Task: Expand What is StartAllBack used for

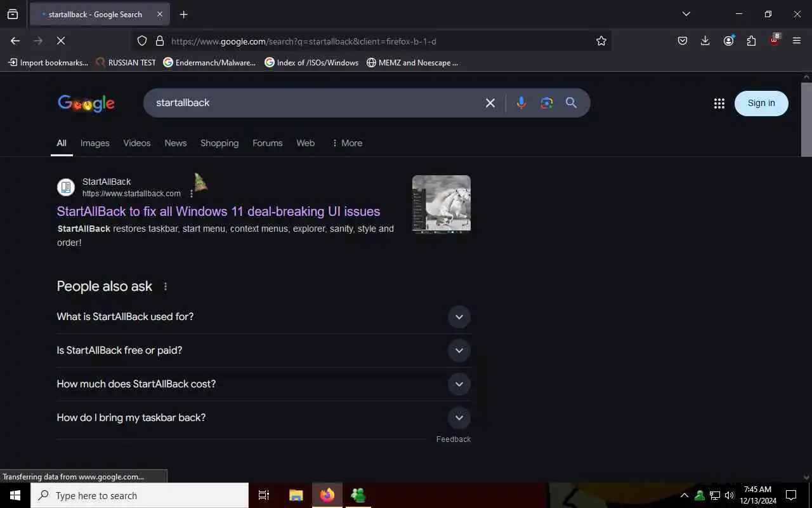Action: [x=264, y=317]
